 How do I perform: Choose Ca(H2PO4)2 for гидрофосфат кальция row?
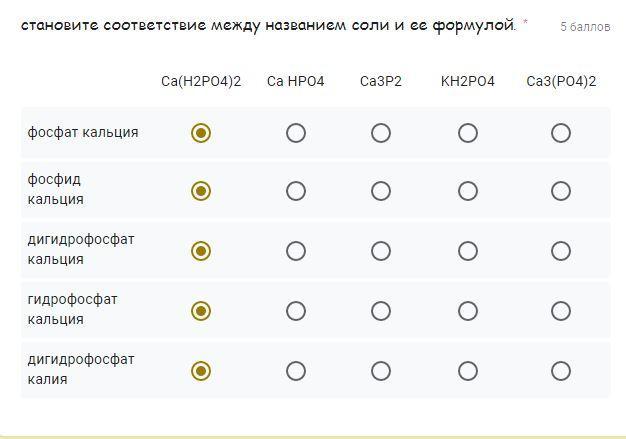(201, 311)
